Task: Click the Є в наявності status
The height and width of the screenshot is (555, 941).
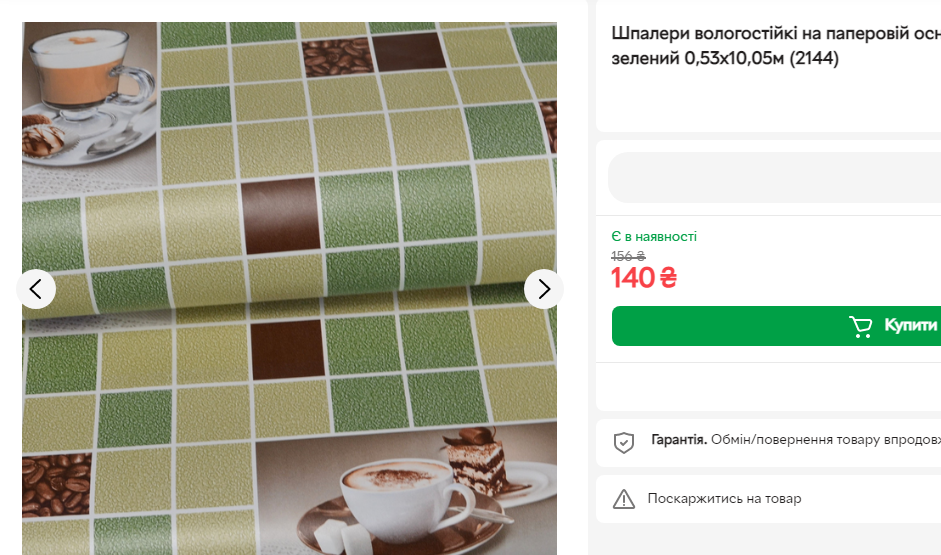Action: 654,236
